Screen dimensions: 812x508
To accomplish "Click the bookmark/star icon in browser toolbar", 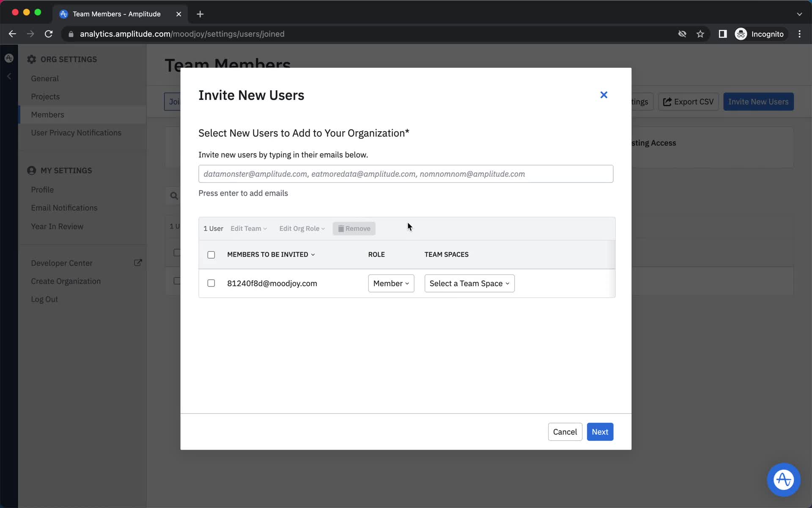I will point(701,34).
